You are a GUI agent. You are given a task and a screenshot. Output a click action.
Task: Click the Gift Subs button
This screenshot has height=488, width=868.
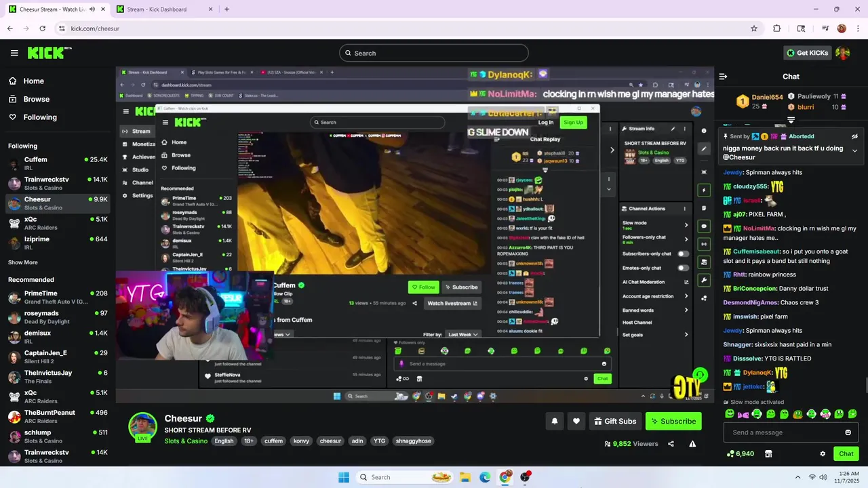pyautogui.click(x=615, y=421)
